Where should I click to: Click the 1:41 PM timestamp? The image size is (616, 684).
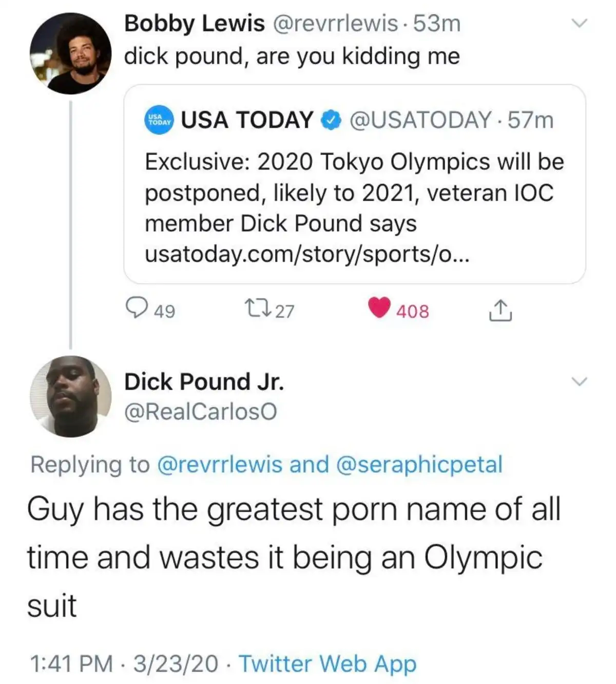pyautogui.click(x=71, y=663)
